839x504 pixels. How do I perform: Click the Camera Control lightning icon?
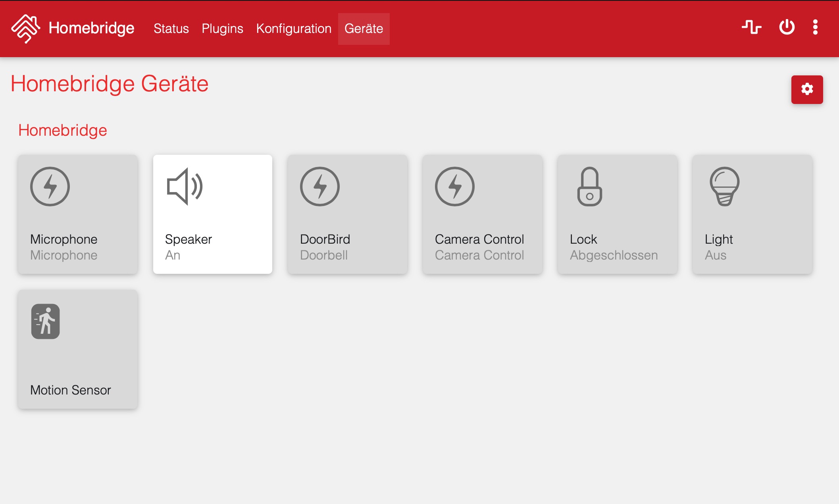(455, 187)
